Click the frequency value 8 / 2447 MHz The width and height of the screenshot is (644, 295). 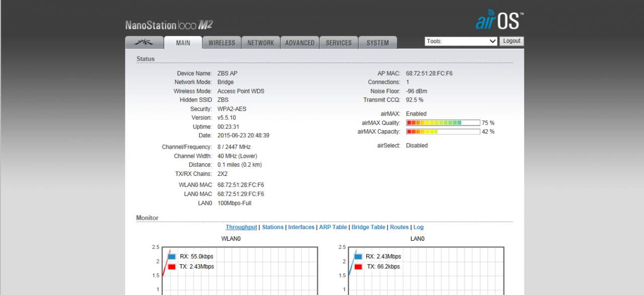pos(234,147)
